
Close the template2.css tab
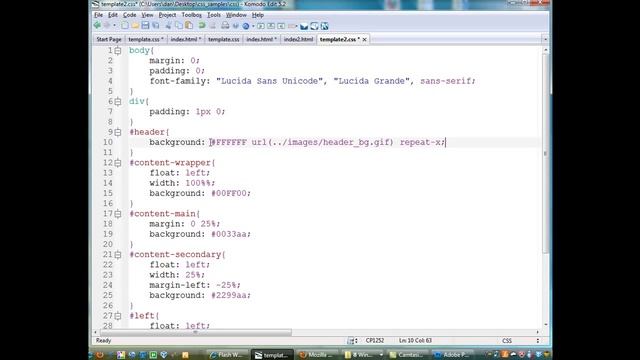tap(364, 40)
